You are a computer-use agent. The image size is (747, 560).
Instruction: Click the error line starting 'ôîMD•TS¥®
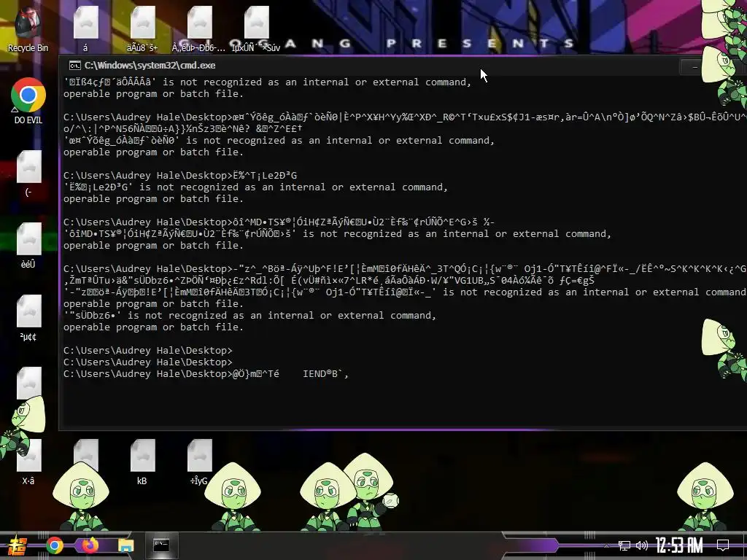[337, 234]
